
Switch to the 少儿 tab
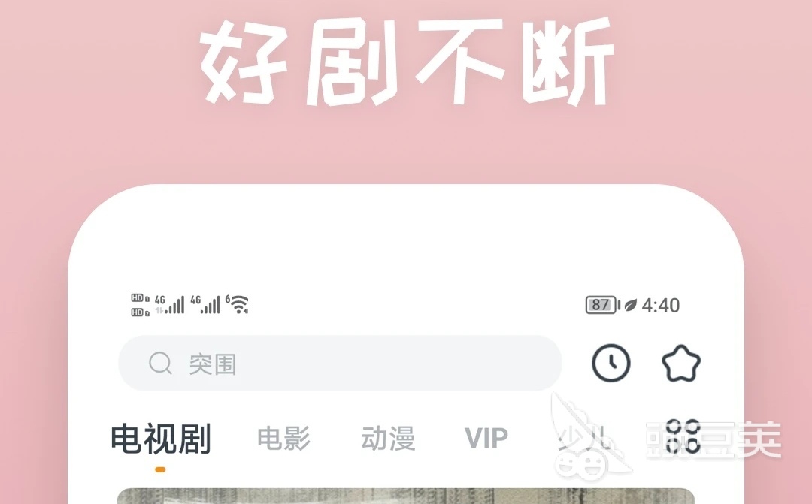581,439
